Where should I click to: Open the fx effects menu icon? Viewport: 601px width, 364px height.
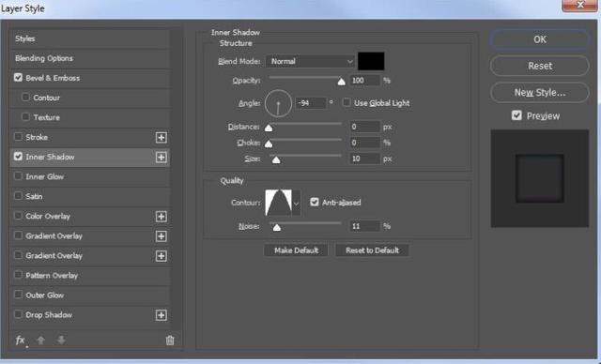(21, 340)
